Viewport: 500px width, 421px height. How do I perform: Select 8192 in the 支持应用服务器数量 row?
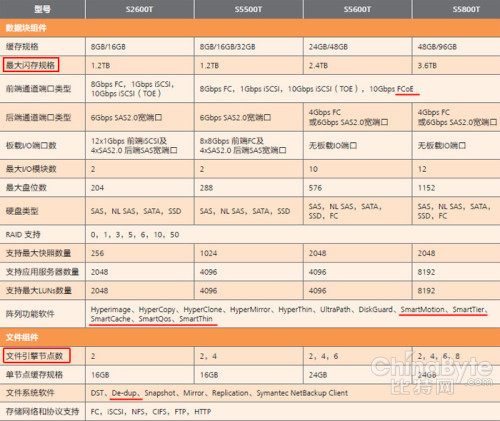(426, 272)
